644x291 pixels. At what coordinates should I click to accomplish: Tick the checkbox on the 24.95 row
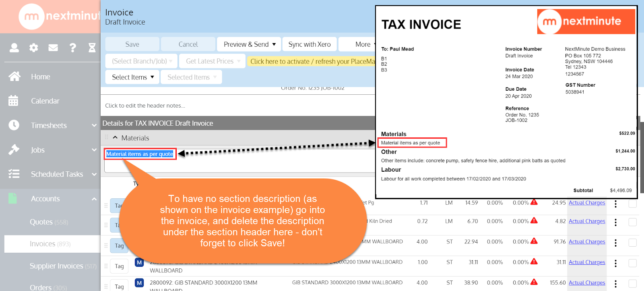point(633,204)
